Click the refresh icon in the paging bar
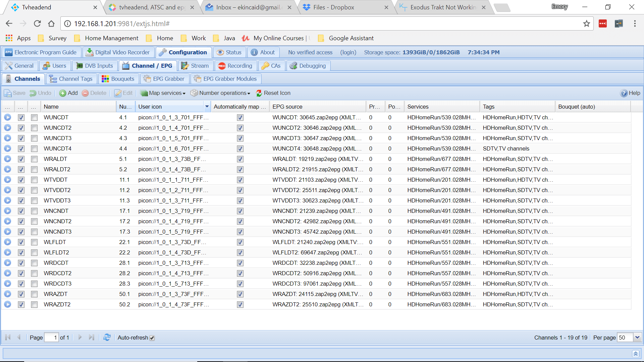Viewport: 644px width, 362px height. [107, 338]
